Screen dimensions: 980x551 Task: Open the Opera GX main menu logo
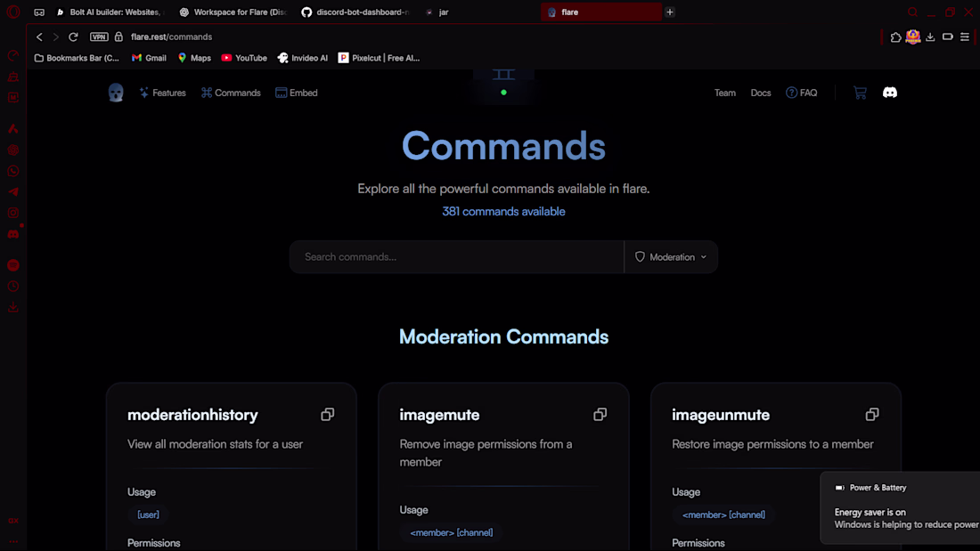tap(13, 12)
